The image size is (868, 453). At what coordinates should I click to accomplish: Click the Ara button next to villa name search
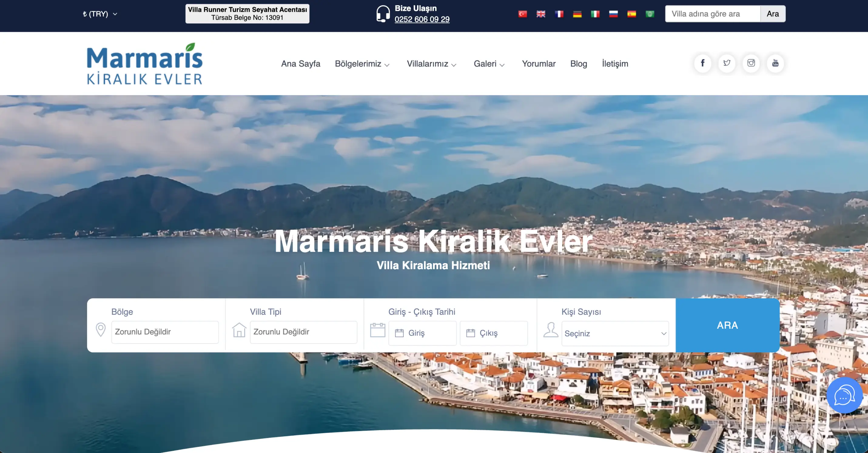click(773, 14)
